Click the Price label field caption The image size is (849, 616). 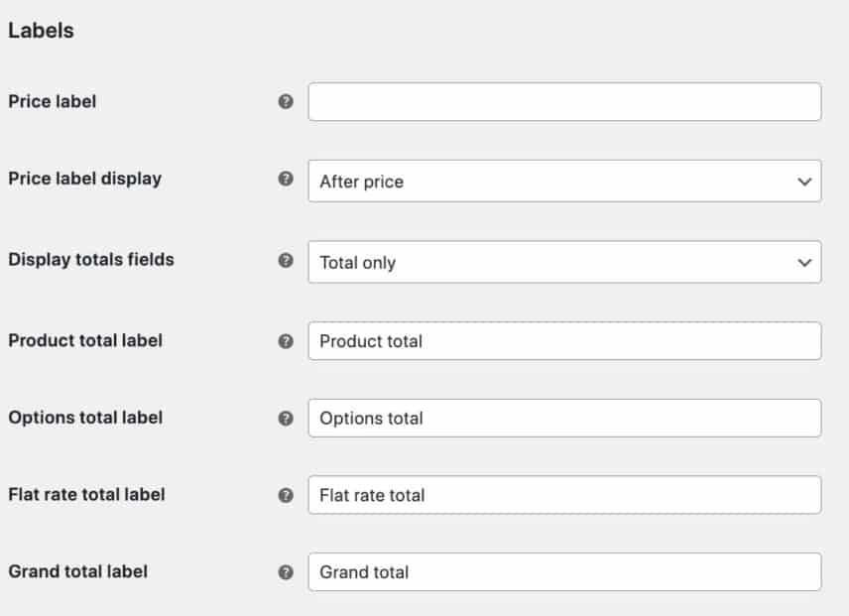54,101
